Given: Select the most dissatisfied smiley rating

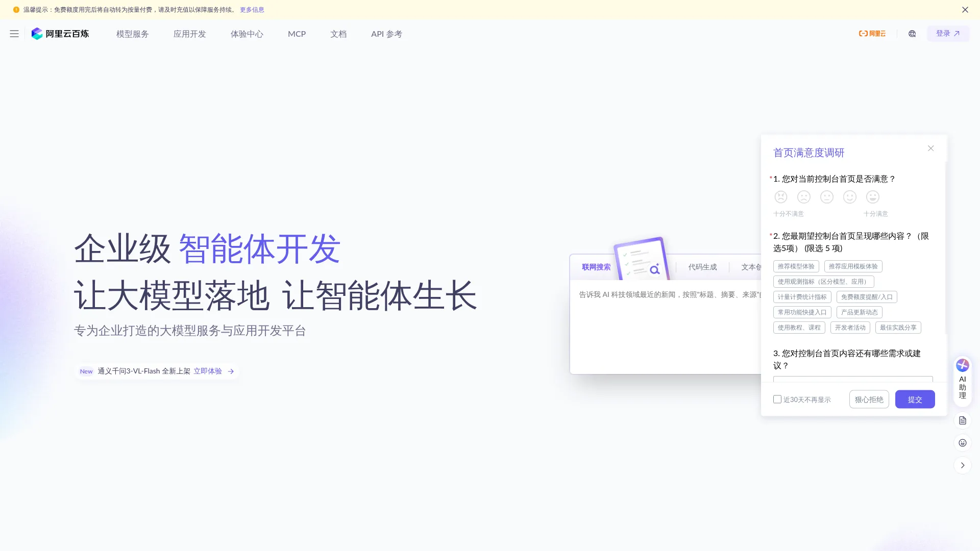Looking at the screenshot, I should click(x=780, y=197).
